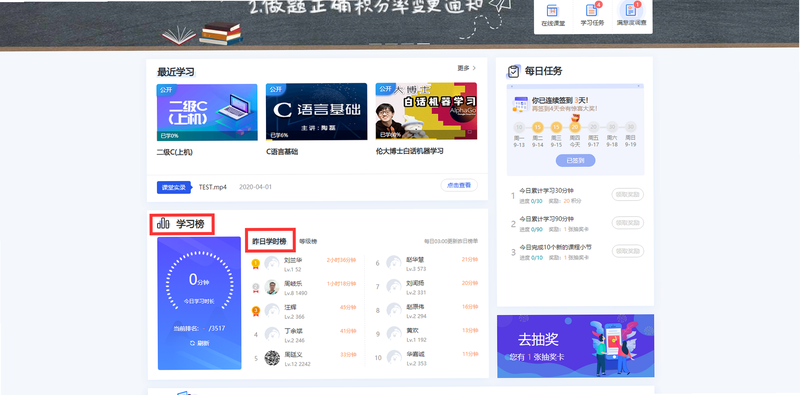Click the gold rank 1 medal
The image size is (800, 395).
pos(256,264)
